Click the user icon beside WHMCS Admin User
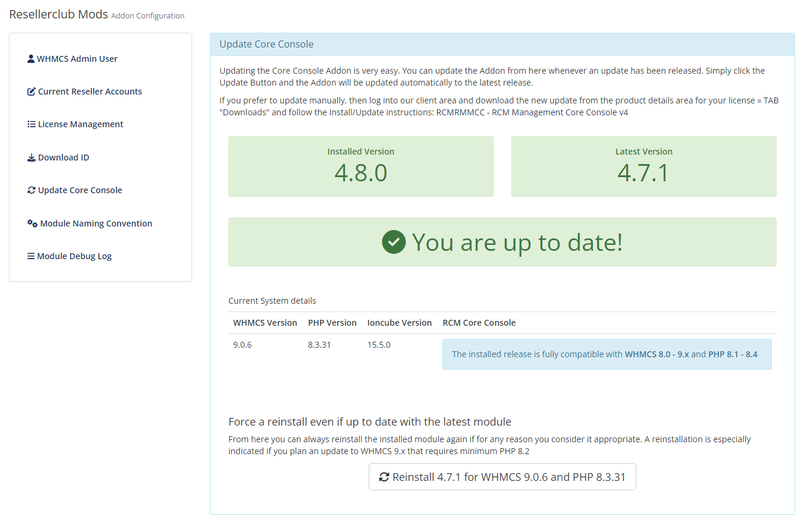 coord(31,59)
